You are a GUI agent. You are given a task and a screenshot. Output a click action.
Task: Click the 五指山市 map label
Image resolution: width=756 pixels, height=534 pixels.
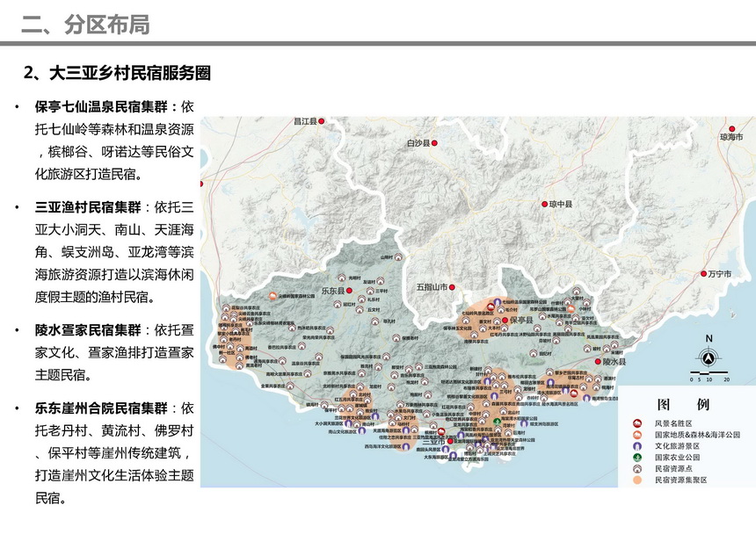[432, 287]
